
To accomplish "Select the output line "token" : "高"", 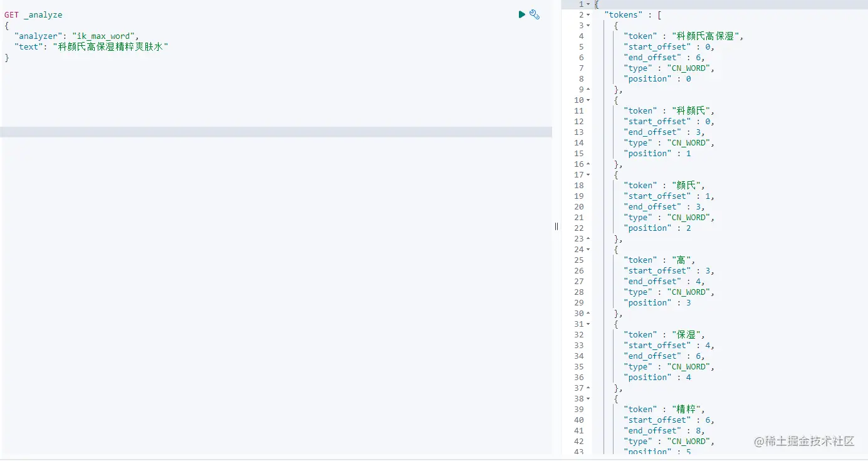I will click(659, 260).
